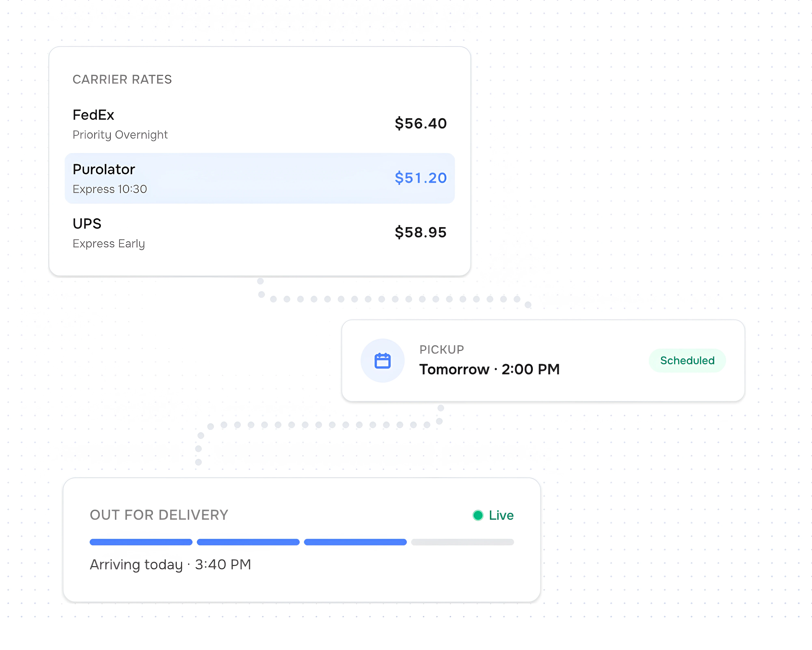Click the Express 10:30 service label
The height and width of the screenshot is (650, 812).
(x=110, y=189)
